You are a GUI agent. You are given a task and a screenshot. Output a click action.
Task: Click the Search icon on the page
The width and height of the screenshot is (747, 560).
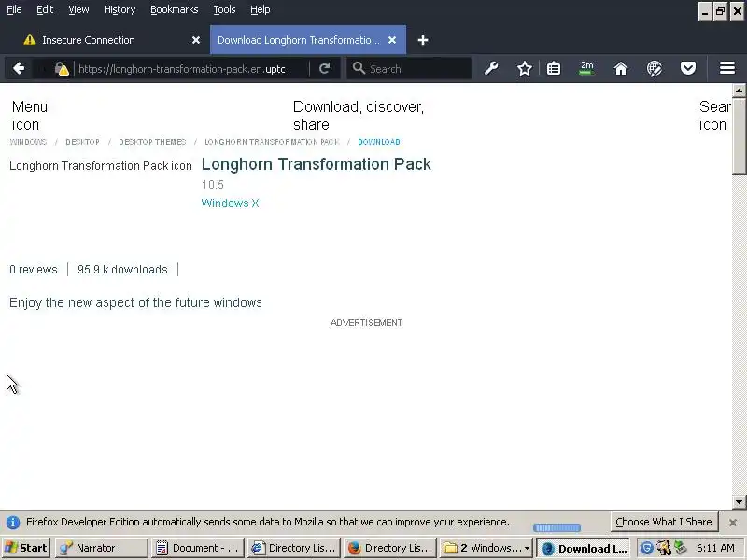tap(714, 116)
